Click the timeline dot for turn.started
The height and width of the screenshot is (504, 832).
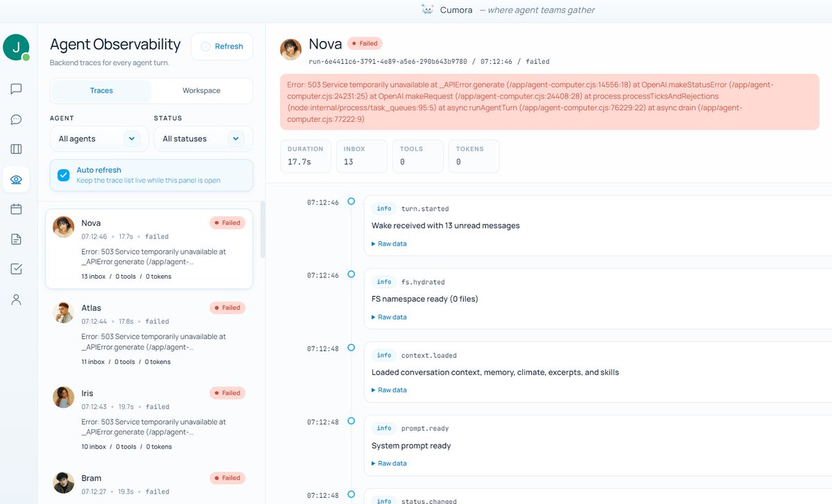(352, 201)
